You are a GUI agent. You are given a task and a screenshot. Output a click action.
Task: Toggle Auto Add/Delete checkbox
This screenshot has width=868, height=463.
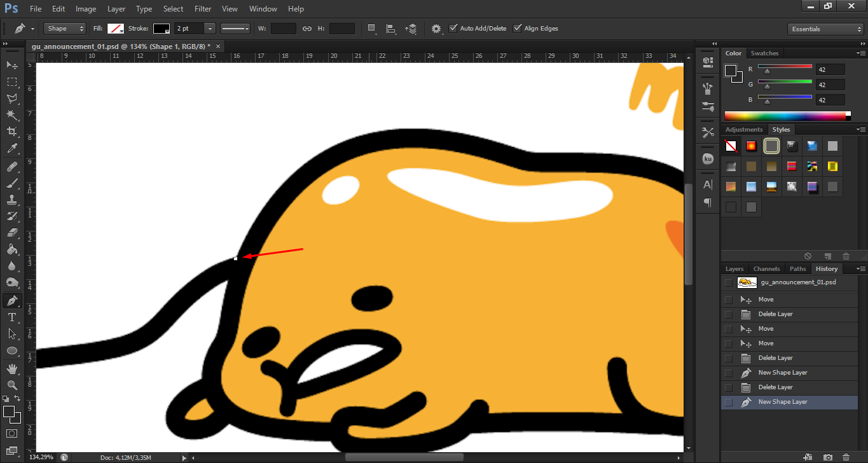point(453,29)
